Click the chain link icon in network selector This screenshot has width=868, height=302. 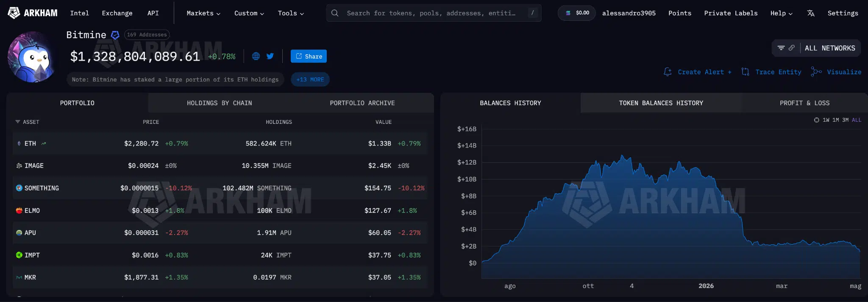(791, 48)
